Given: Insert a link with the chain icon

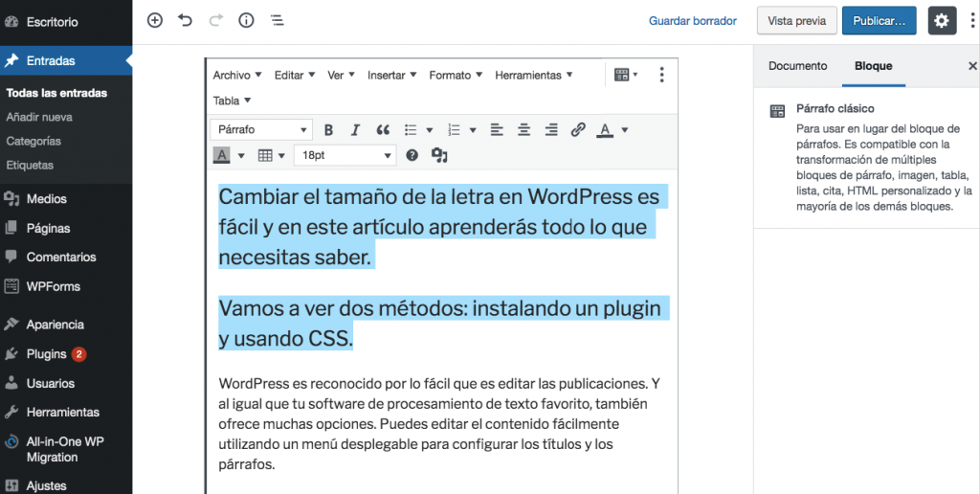Looking at the screenshot, I should click(x=578, y=130).
